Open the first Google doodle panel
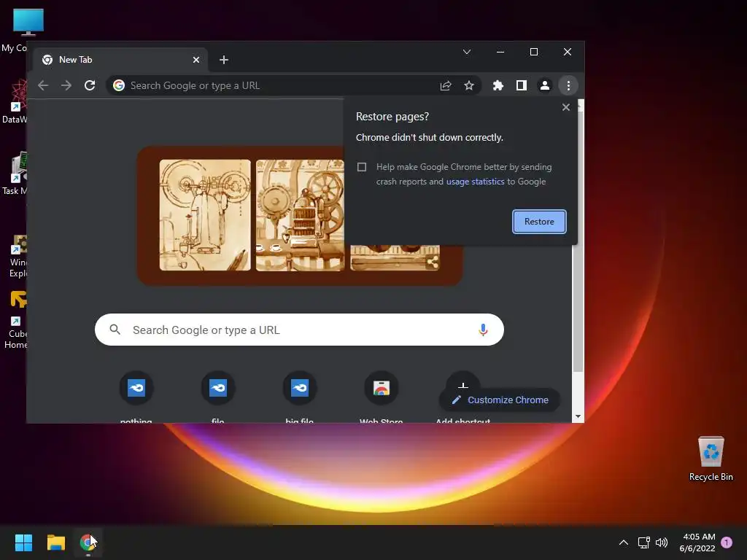The height and width of the screenshot is (560, 747). [205, 215]
